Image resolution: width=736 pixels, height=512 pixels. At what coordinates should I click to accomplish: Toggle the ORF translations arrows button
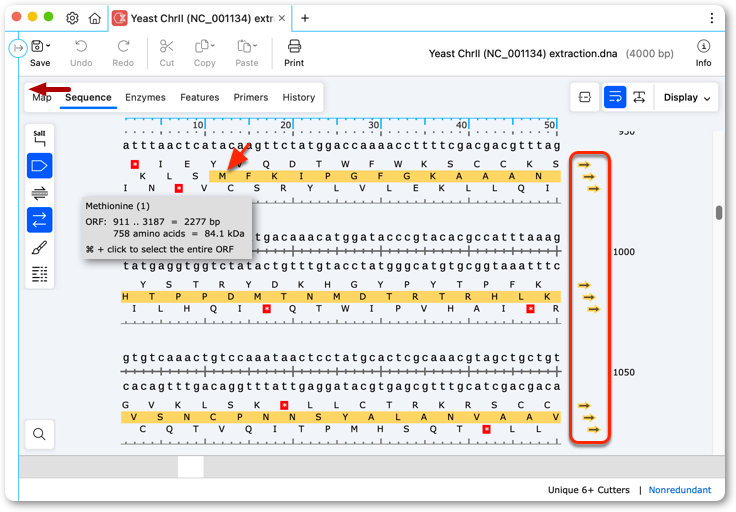pos(39,220)
